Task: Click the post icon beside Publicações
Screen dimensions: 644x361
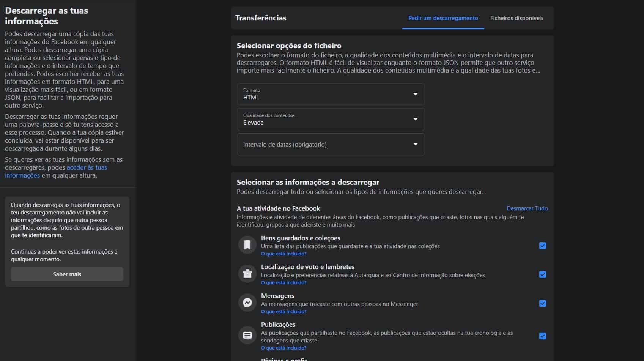Action: pos(247,335)
